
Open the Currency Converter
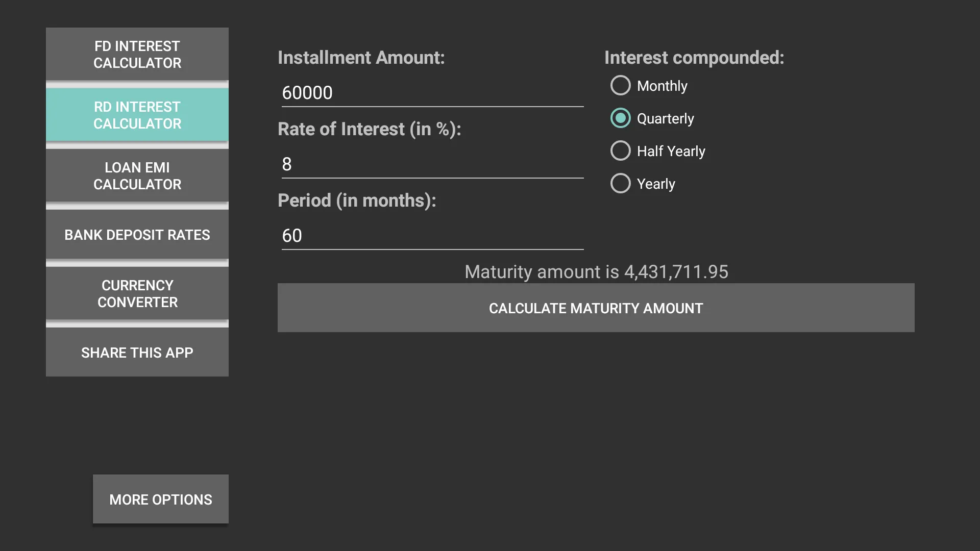point(137,293)
